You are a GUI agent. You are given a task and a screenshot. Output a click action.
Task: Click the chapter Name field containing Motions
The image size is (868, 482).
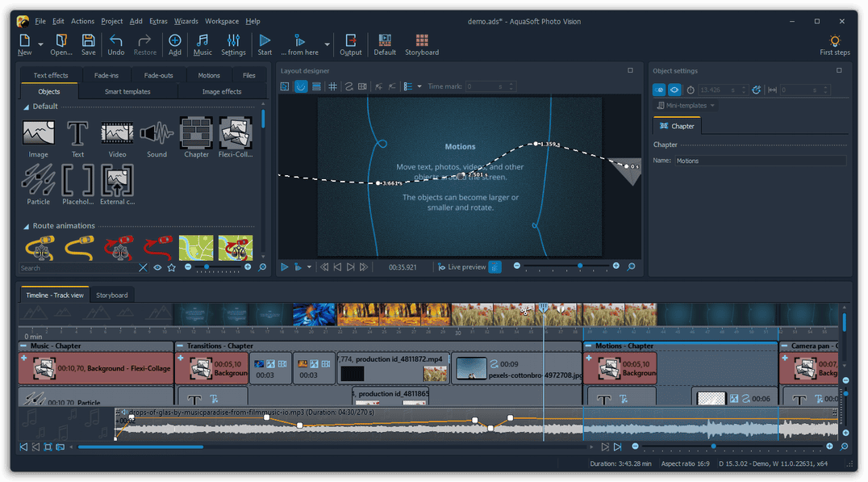tap(760, 161)
